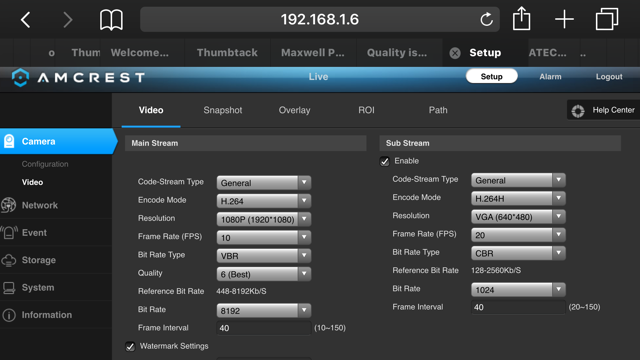Click Sub Stream Frame Interval field
This screenshot has height=360, width=640.
(518, 307)
